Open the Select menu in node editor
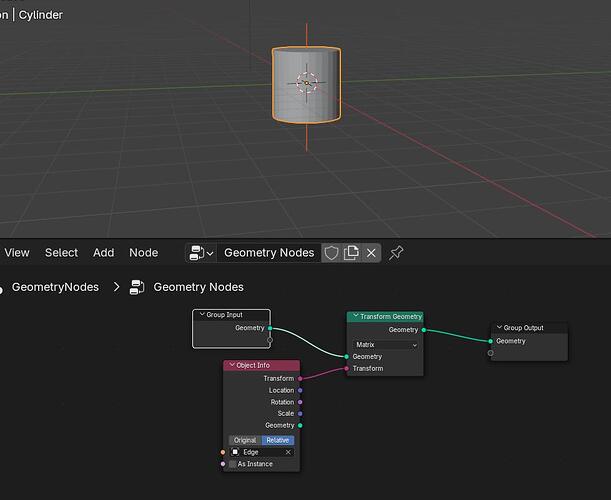This screenshot has width=611, height=500. coord(61,253)
